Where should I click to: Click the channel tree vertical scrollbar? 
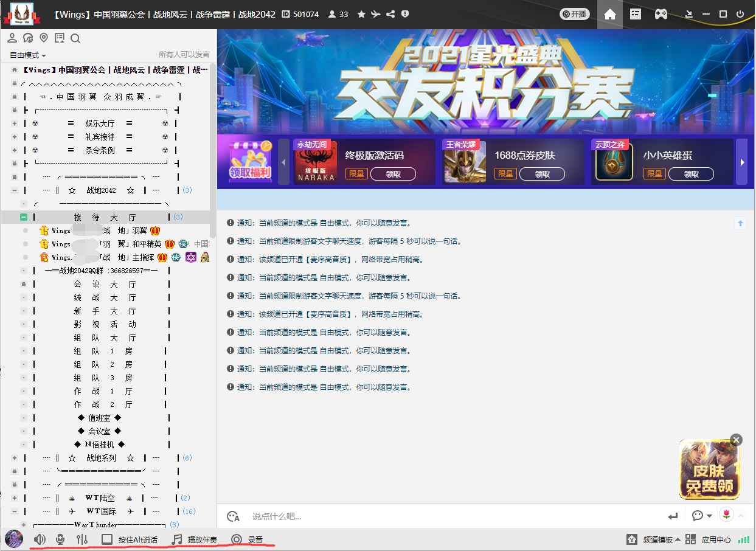212,150
